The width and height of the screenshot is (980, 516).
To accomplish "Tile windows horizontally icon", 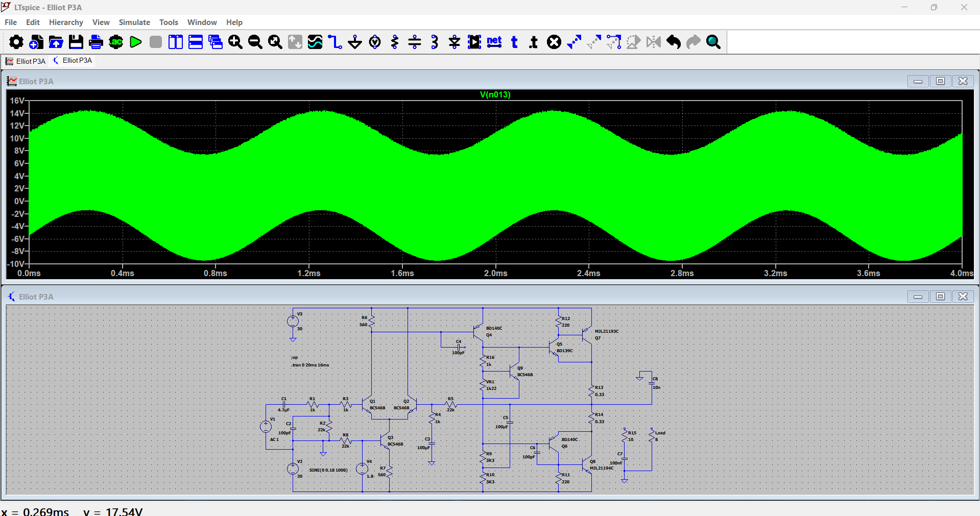I will (x=196, y=42).
